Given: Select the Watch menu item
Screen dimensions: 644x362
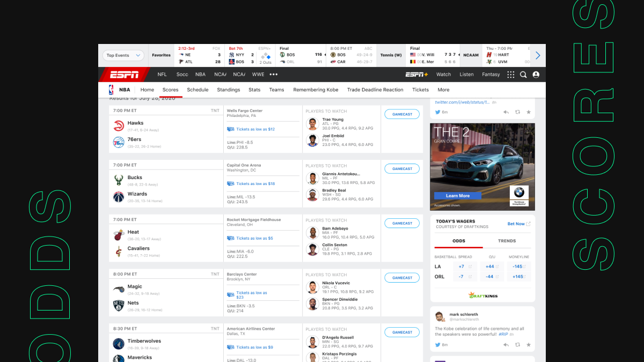Looking at the screenshot, I should [x=444, y=75].
